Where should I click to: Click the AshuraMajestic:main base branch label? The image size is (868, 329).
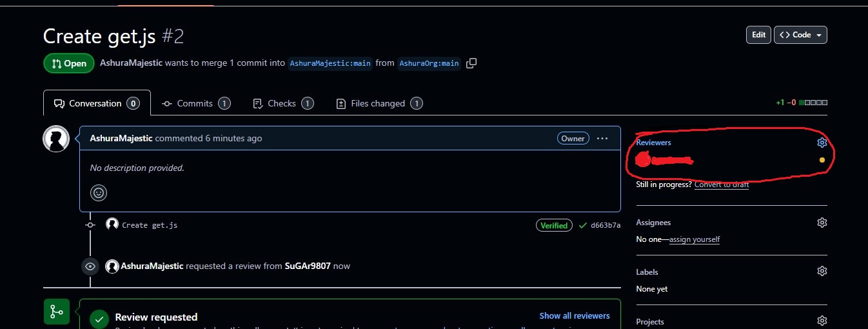(x=330, y=63)
